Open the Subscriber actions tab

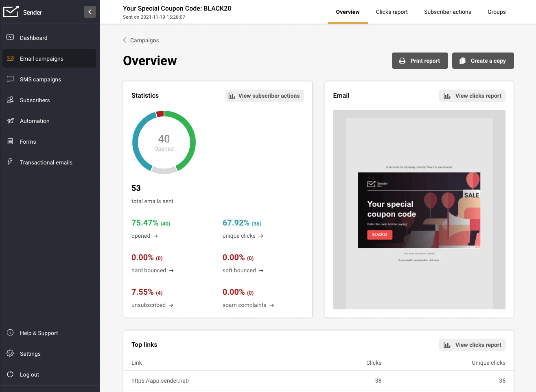tap(447, 12)
